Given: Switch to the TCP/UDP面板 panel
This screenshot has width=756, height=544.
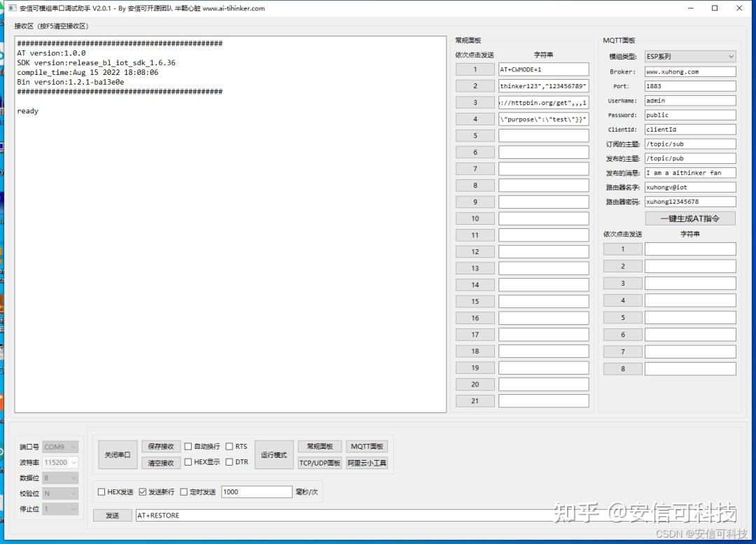Looking at the screenshot, I should point(319,462).
